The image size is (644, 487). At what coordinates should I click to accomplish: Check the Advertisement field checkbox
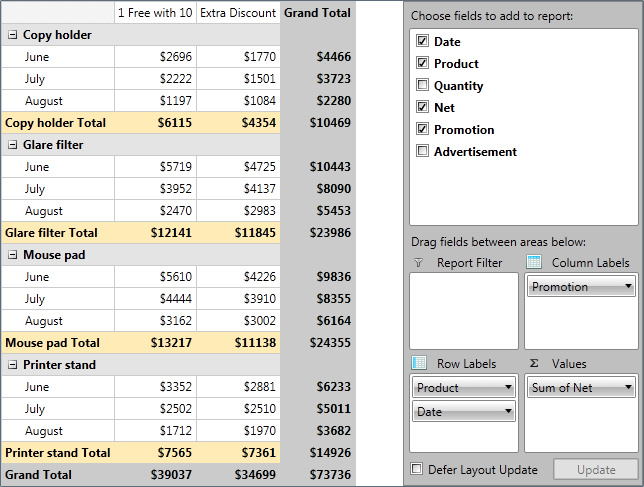pyautogui.click(x=422, y=150)
